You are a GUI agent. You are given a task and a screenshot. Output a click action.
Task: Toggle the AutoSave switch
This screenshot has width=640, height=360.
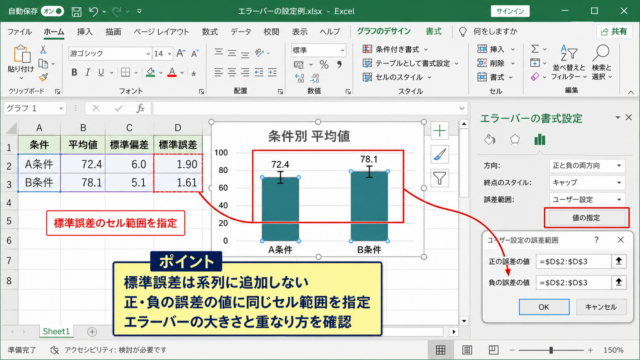coord(52,11)
